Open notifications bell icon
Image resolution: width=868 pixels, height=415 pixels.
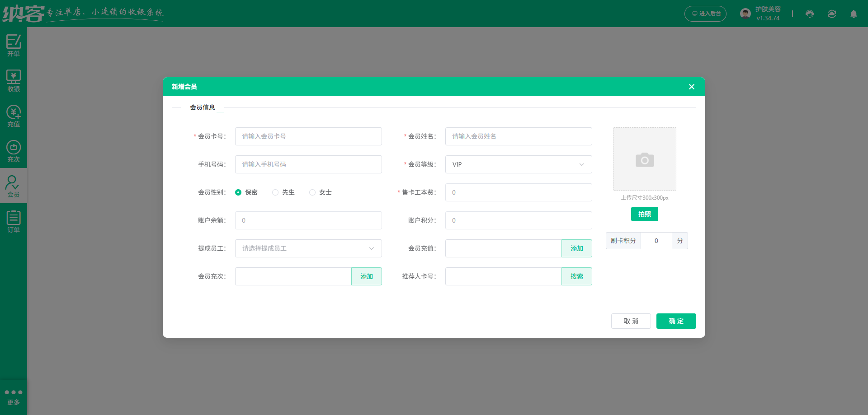(854, 14)
